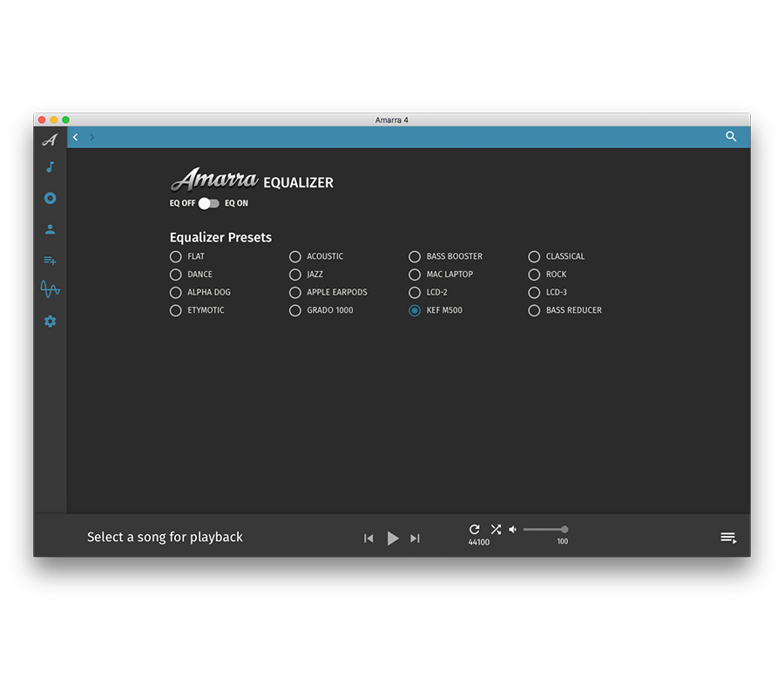Open the settings gear icon
The height and width of the screenshot is (698, 784).
[x=51, y=322]
